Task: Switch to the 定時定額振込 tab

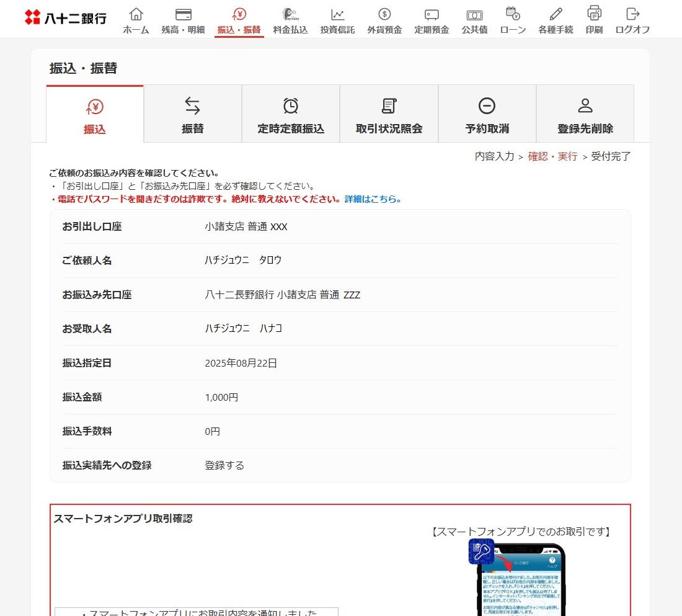Action: point(291,115)
